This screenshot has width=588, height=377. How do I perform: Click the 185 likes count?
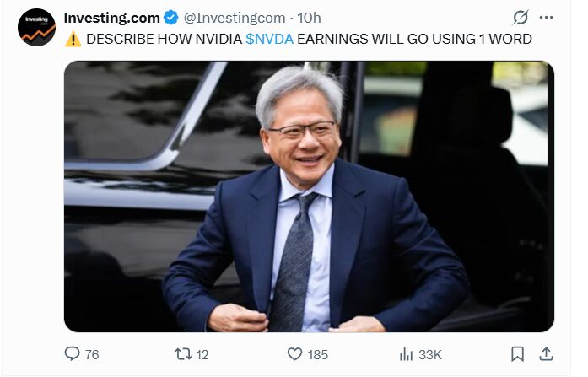click(318, 354)
